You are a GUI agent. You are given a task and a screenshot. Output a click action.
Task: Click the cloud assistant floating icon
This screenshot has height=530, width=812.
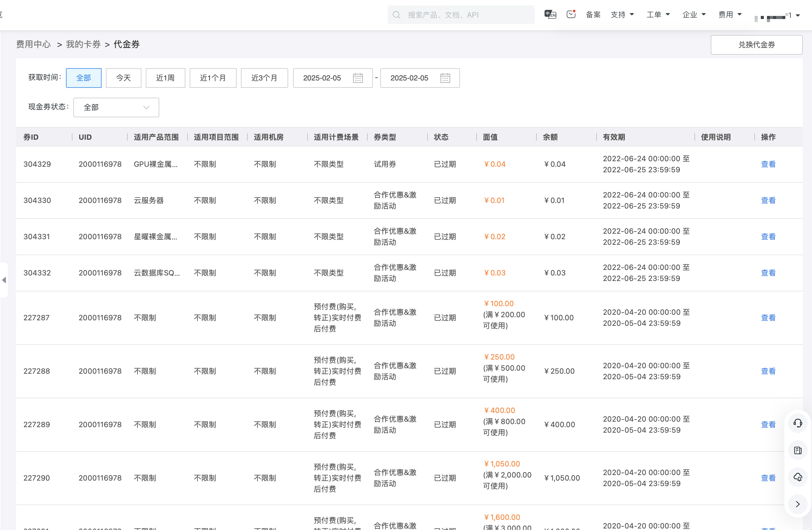[797, 477]
